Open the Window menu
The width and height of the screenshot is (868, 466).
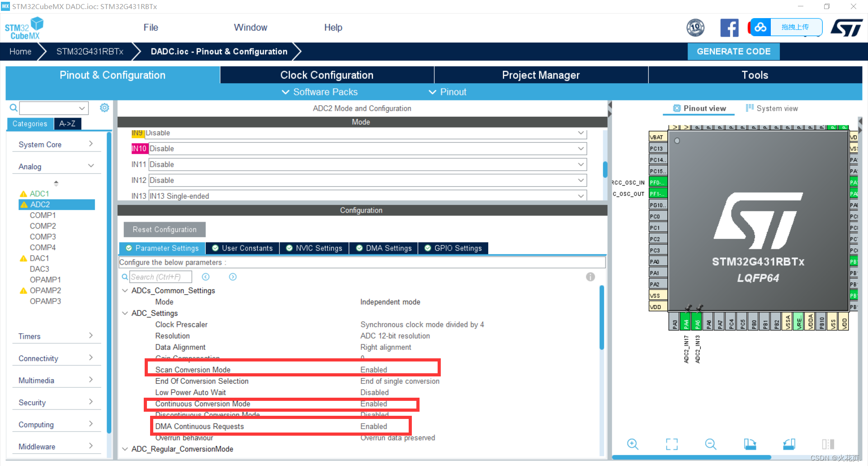(250, 28)
